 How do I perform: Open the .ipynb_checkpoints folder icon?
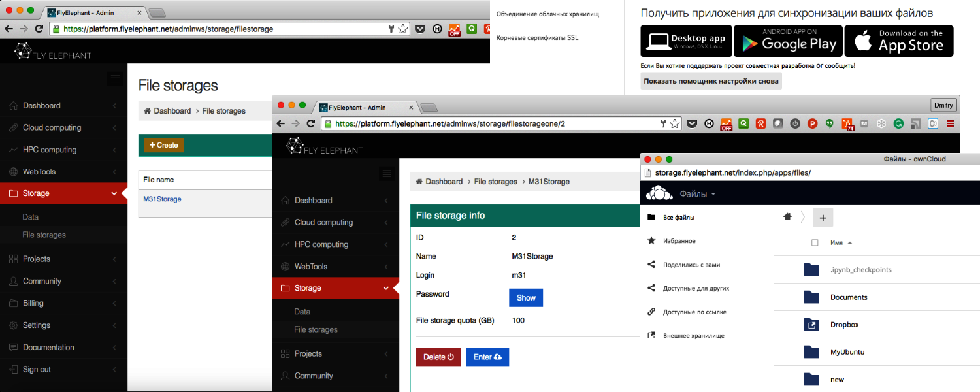tap(811, 270)
